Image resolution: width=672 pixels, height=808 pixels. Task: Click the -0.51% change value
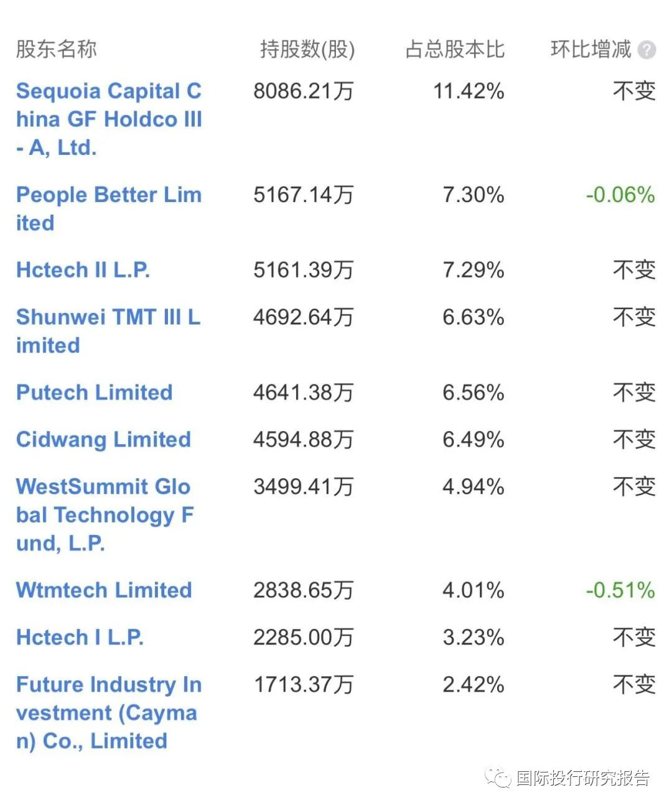(620, 590)
